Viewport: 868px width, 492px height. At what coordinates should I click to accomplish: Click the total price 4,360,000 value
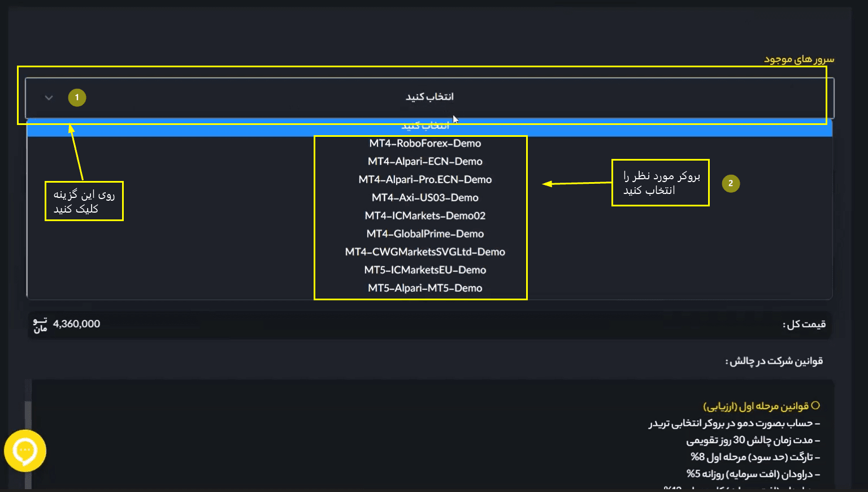[76, 324]
